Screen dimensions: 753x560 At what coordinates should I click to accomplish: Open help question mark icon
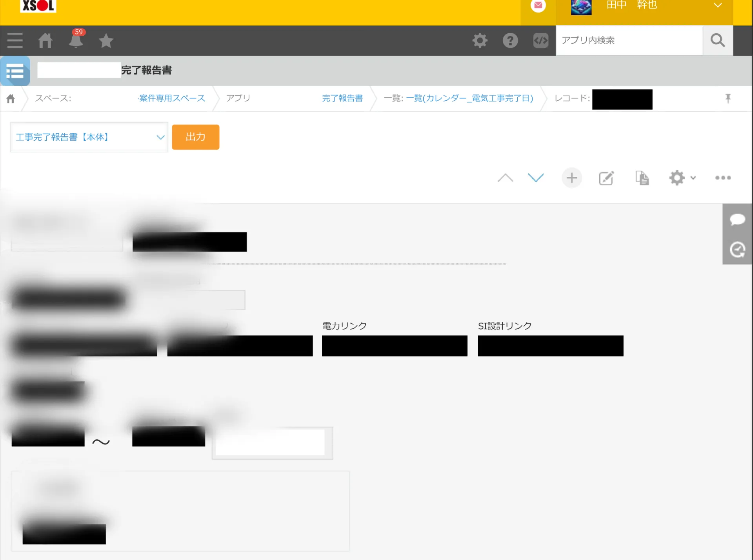coord(510,40)
